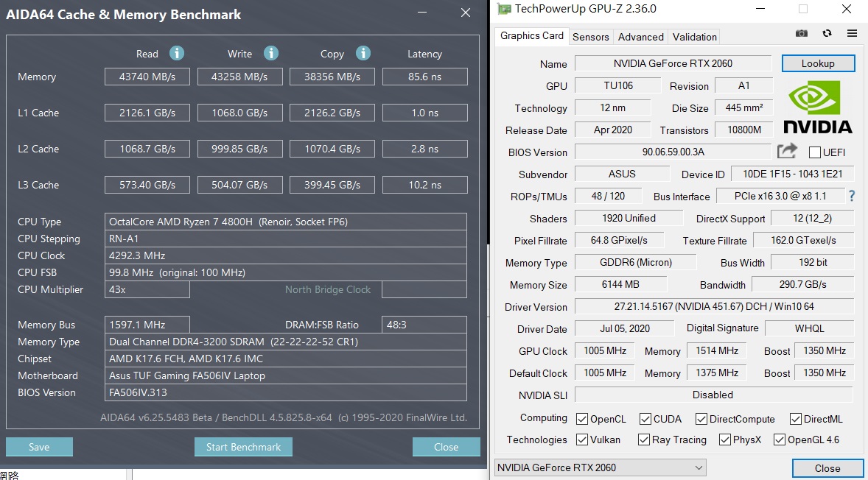868x480 pixels.
Task: Click the GPU Name field in GPU-Z
Action: [x=673, y=63]
